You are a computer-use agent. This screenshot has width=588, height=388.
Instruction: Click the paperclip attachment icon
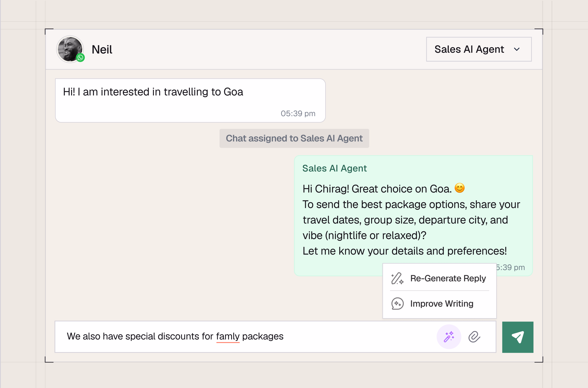coord(474,337)
